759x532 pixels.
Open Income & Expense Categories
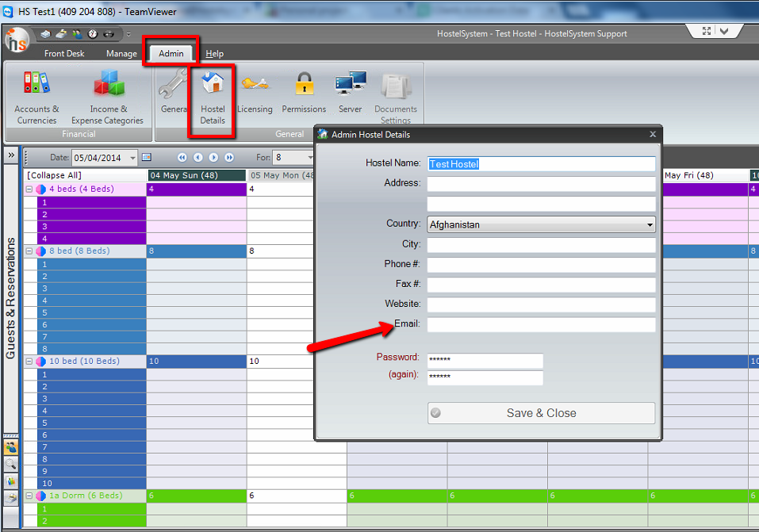click(107, 97)
